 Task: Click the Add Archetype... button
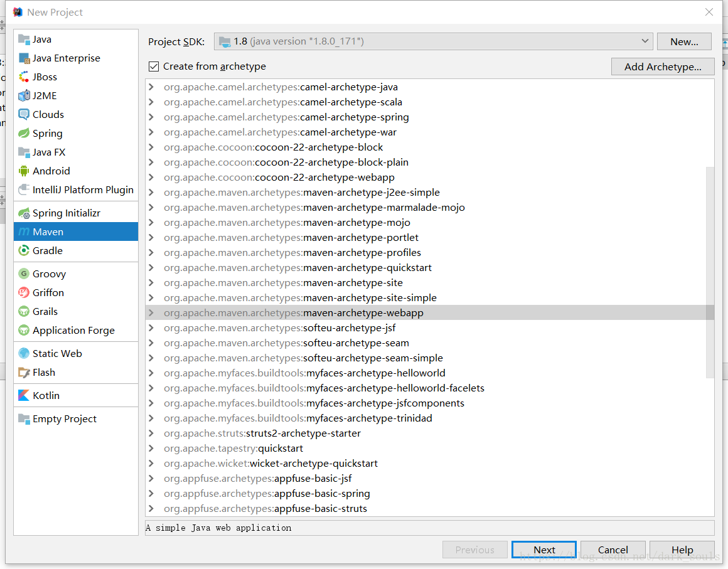[663, 66]
